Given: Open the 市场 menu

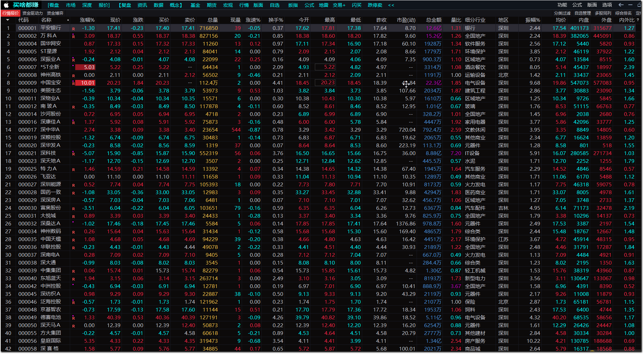Looking at the screenshot, I should coord(71,5).
